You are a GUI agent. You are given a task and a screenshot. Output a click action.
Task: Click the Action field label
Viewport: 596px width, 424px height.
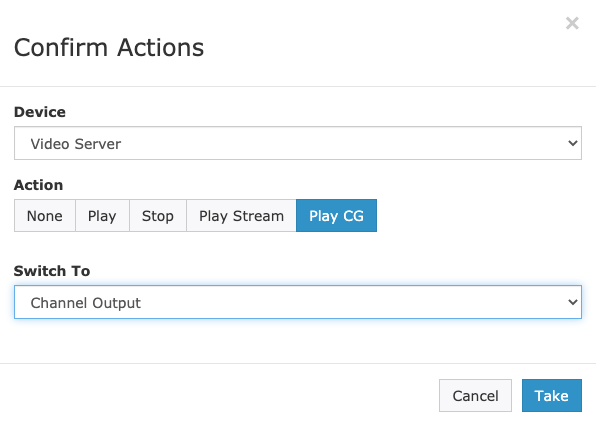point(38,185)
